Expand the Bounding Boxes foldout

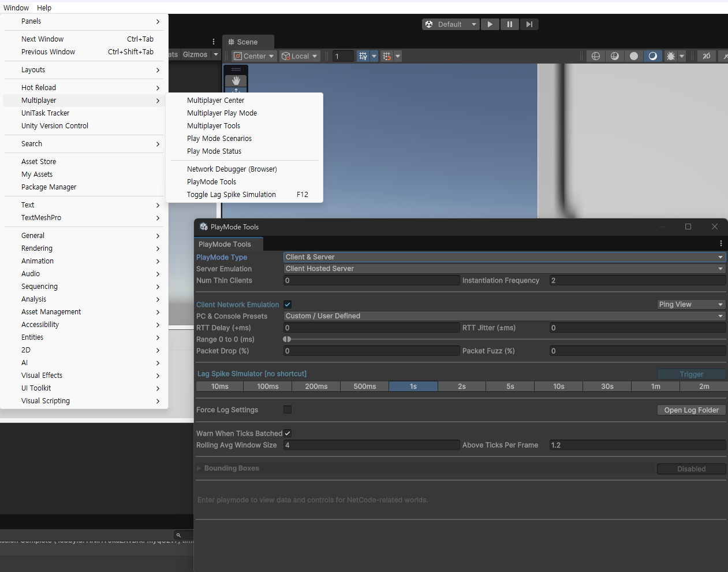tap(199, 468)
